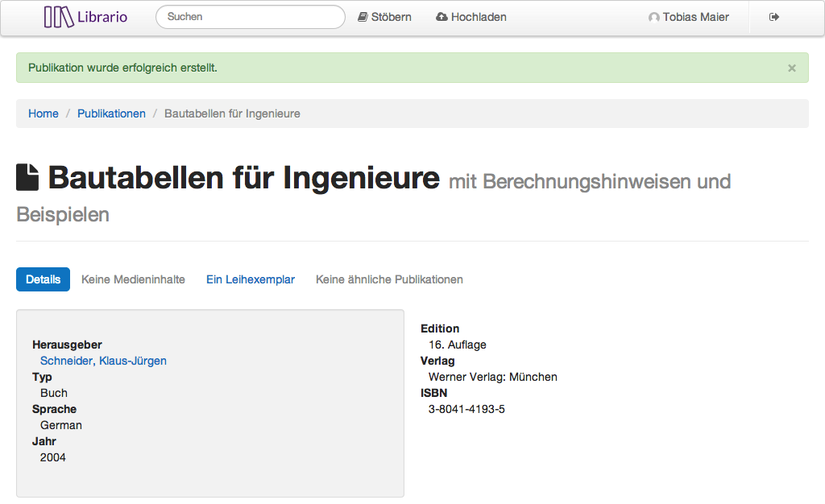825x504 pixels.
Task: Select the logout arrow icon top right
Action: (x=773, y=16)
